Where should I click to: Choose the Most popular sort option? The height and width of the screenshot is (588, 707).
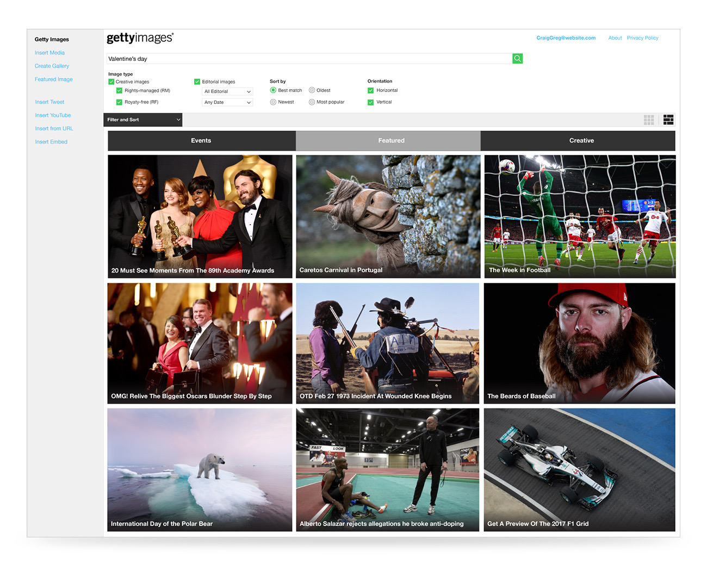[312, 102]
